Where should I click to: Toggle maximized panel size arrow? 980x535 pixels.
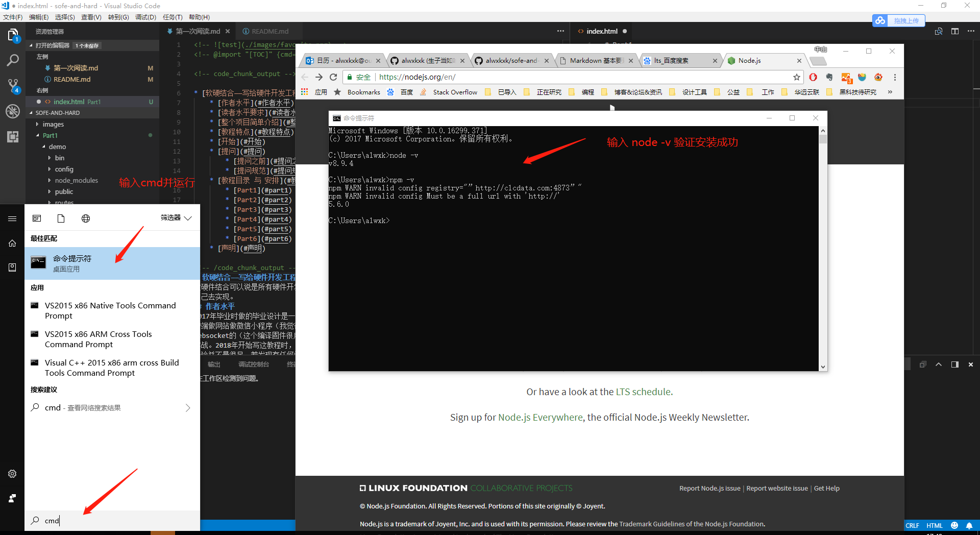pos(939,364)
